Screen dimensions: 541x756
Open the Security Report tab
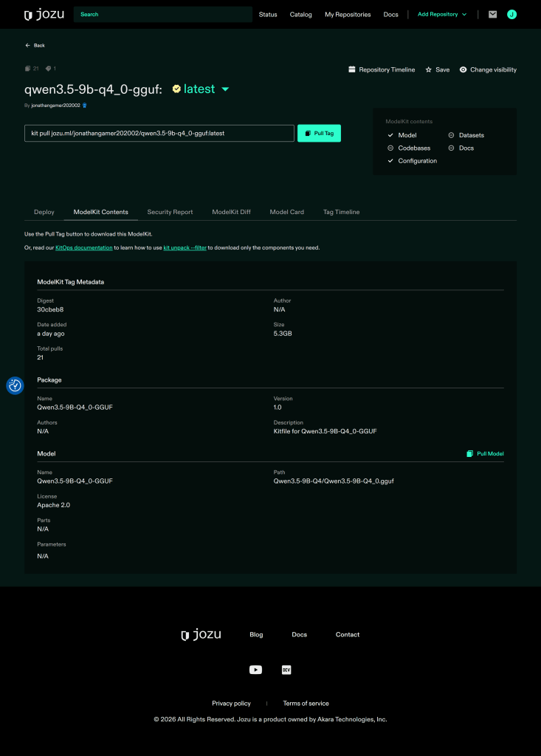coord(170,212)
